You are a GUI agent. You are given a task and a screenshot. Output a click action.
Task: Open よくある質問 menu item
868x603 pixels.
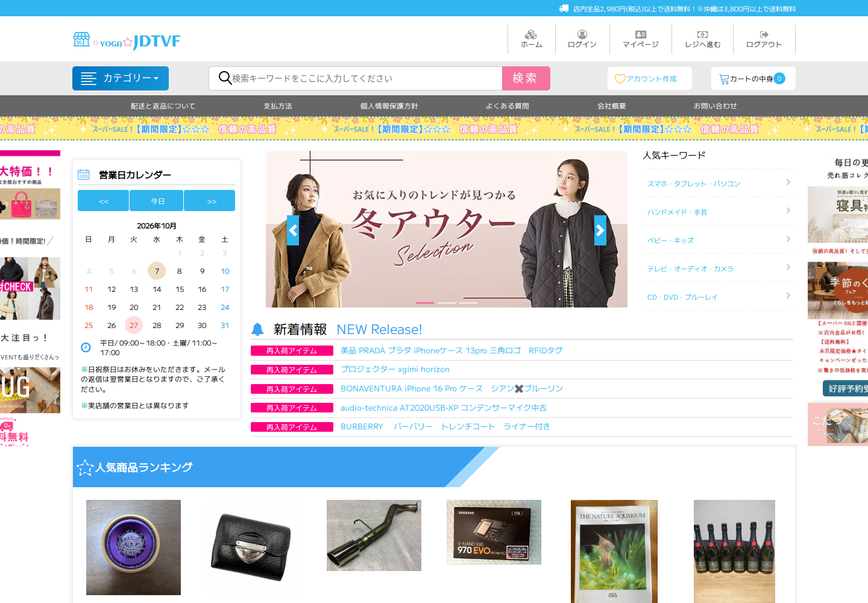508,106
